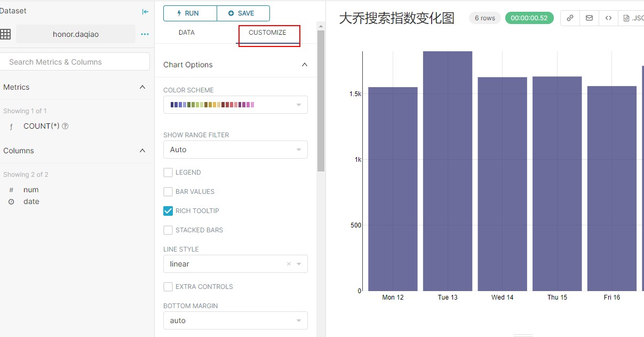This screenshot has width=644, height=337.
Task: Enable the BAR VALUES checkbox
Action: click(x=168, y=192)
